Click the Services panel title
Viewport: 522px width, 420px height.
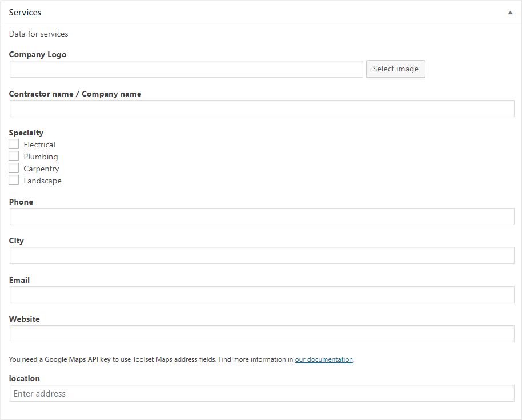tap(25, 13)
